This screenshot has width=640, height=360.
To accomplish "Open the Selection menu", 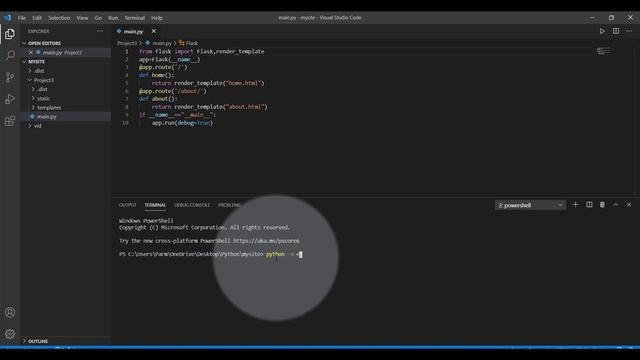I will [x=59, y=18].
